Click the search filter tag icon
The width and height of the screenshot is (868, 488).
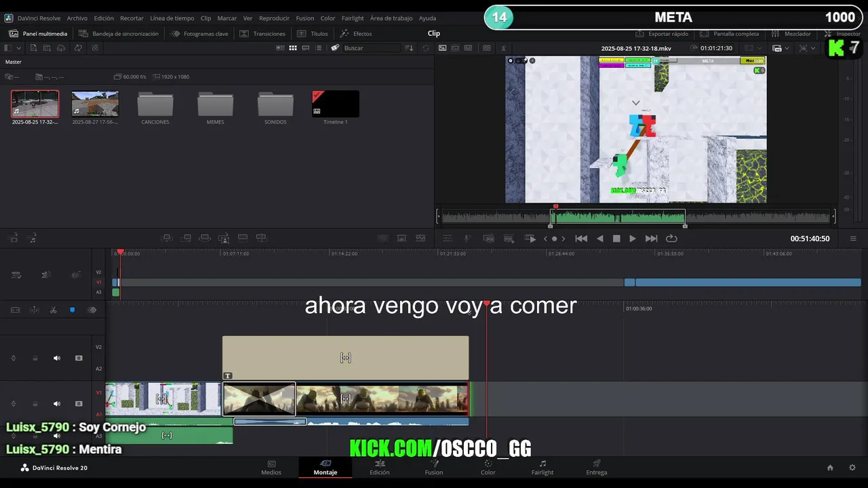[x=335, y=48]
